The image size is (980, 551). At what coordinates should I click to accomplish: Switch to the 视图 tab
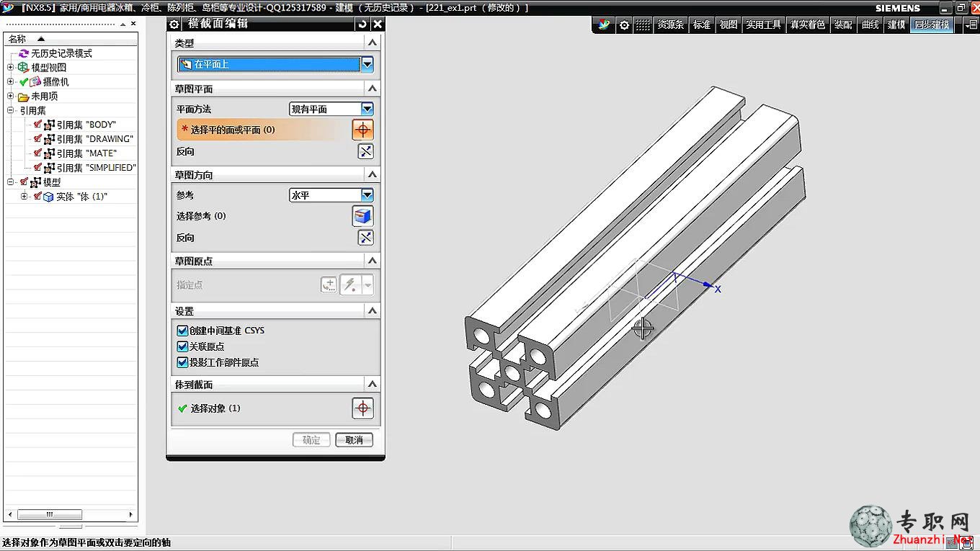pos(729,24)
